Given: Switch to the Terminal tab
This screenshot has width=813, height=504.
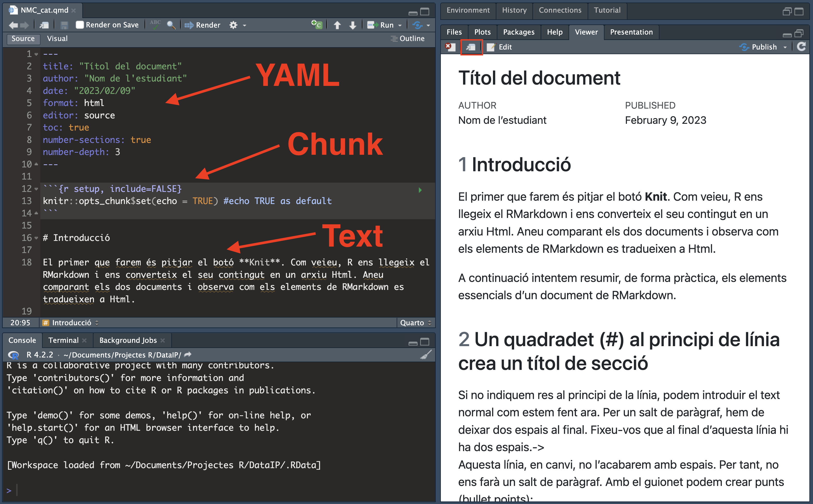Looking at the screenshot, I should tap(63, 340).
